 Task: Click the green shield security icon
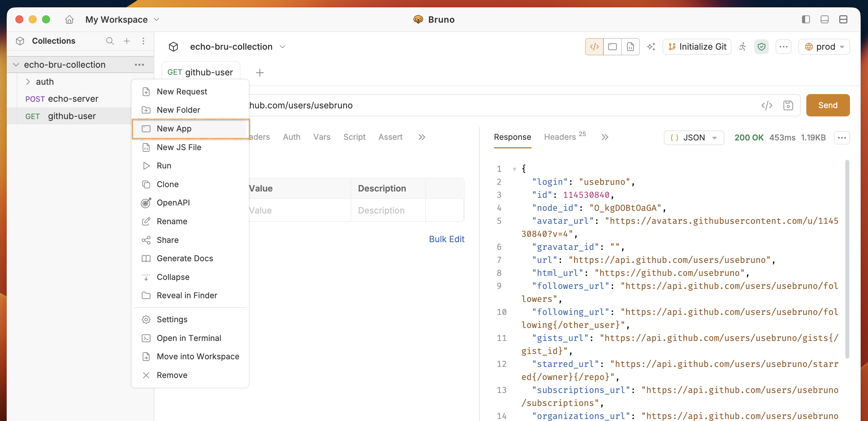pyautogui.click(x=762, y=47)
